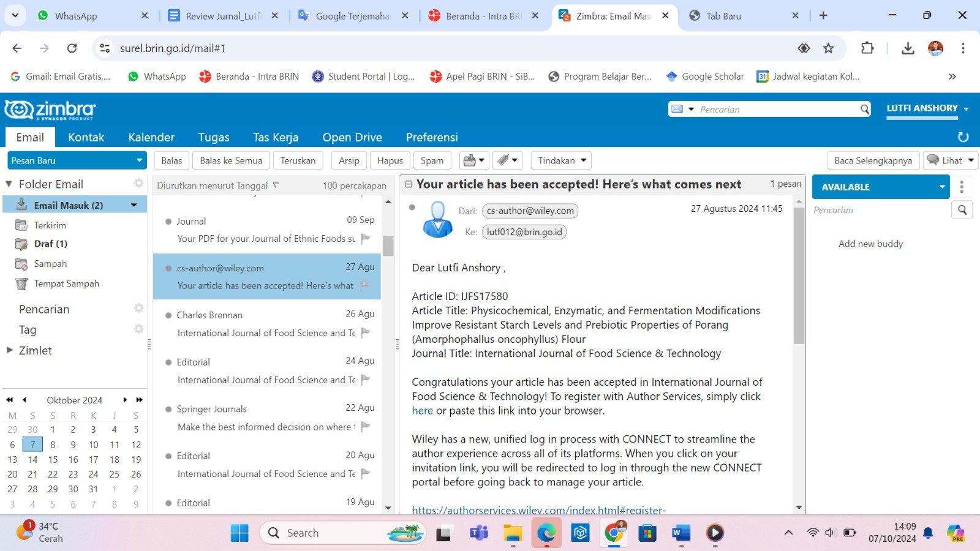The height and width of the screenshot is (551, 980).
Task: Open the tag icon dropdown in toolbar
Action: [x=508, y=160]
